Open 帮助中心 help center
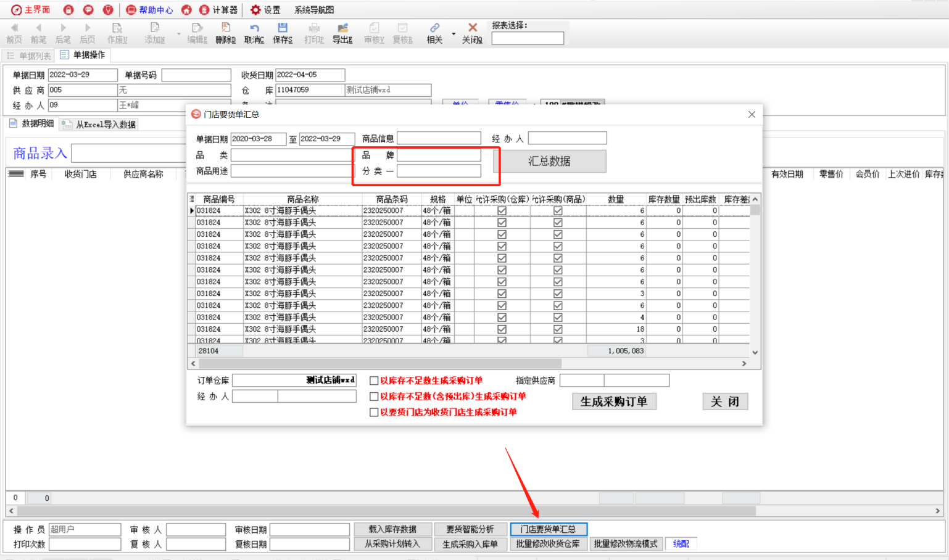The width and height of the screenshot is (949, 560). pyautogui.click(x=149, y=10)
